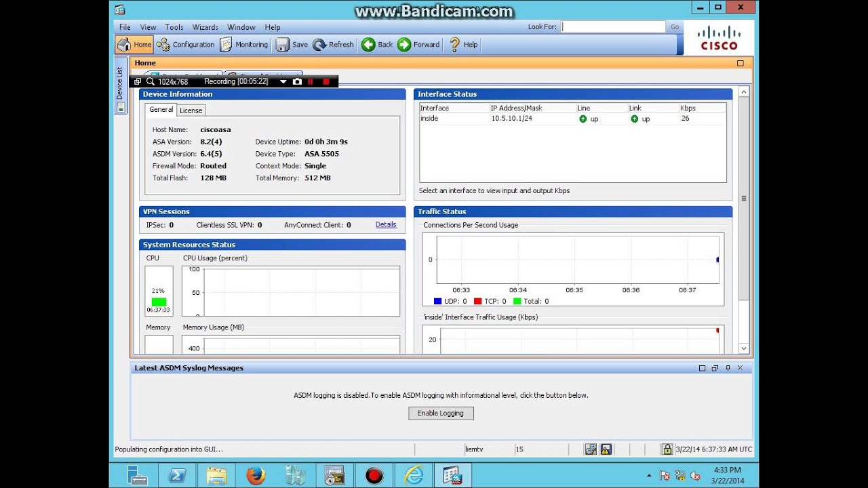Open Help via the question mark icon
The image size is (868, 488).
coord(454,45)
